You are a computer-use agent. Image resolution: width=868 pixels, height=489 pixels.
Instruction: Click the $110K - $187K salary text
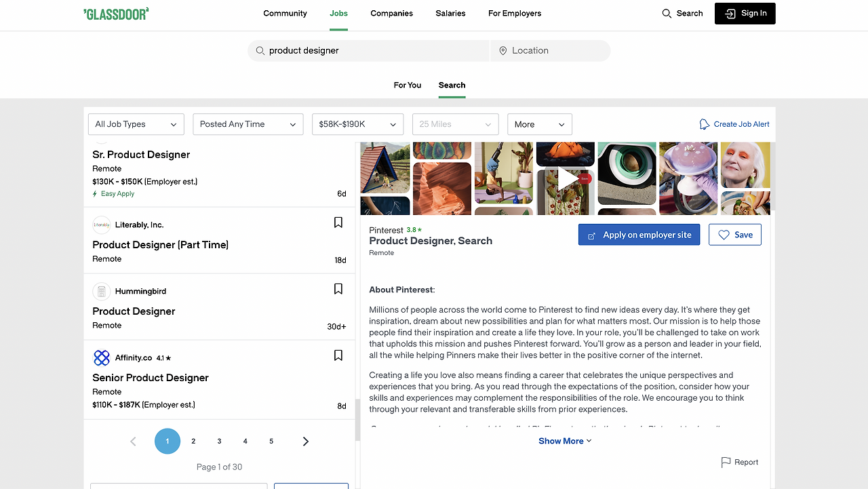[144, 405]
